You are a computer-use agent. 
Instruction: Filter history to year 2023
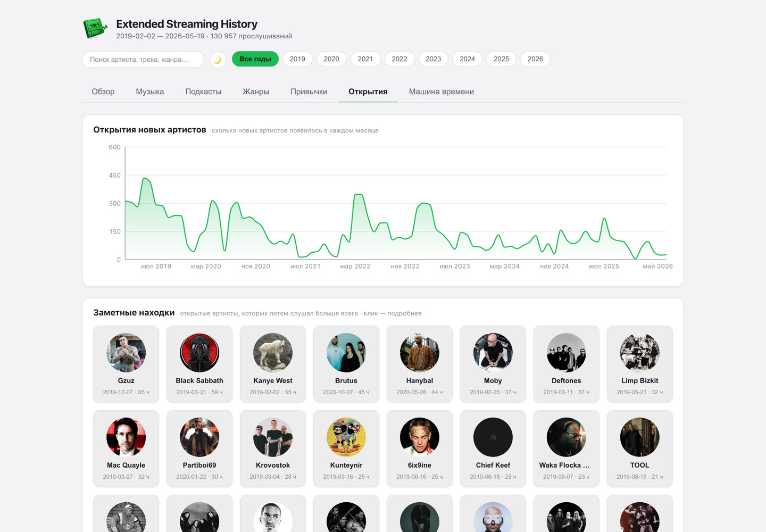coord(434,59)
